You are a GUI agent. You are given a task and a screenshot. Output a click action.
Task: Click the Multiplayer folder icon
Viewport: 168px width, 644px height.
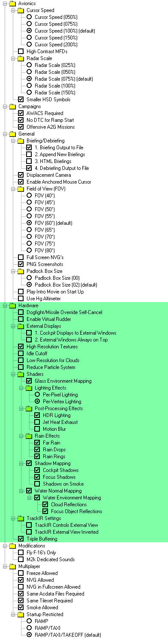[x=12, y=566]
